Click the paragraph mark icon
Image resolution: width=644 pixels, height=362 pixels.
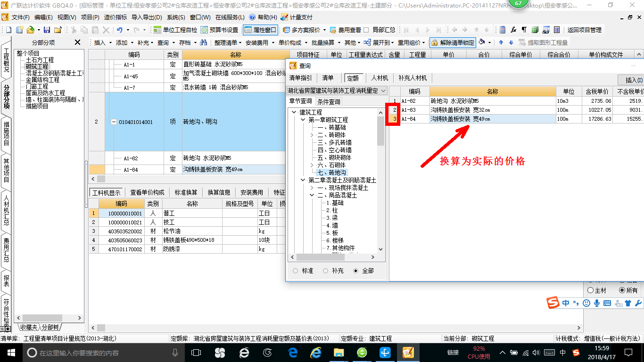[524, 30]
